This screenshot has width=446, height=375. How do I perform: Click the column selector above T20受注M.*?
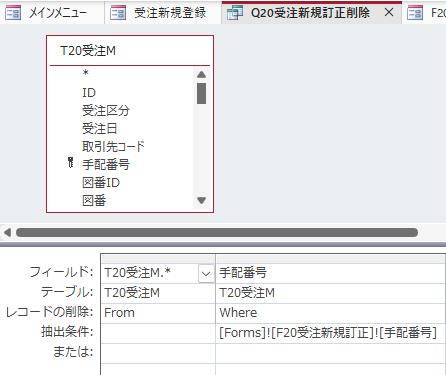pos(158,259)
